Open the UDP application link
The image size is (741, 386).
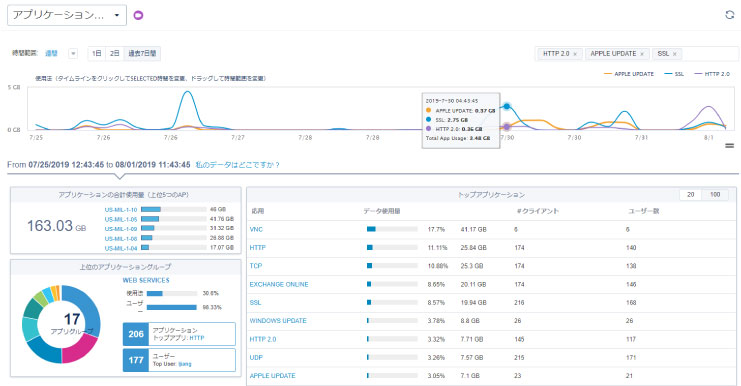[x=256, y=358]
